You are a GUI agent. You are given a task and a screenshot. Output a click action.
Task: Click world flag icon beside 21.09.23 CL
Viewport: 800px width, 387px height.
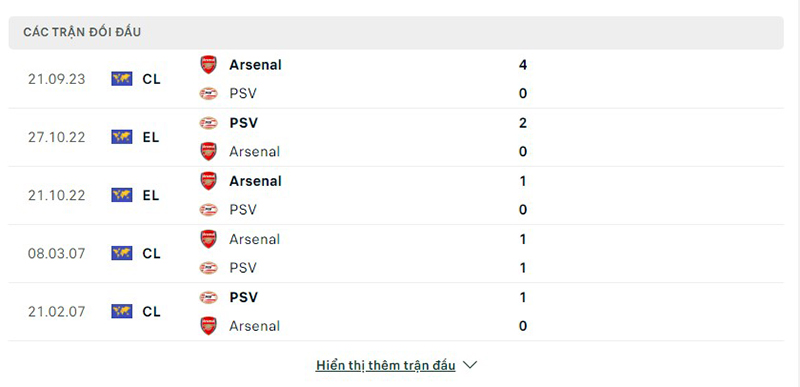tap(122, 79)
